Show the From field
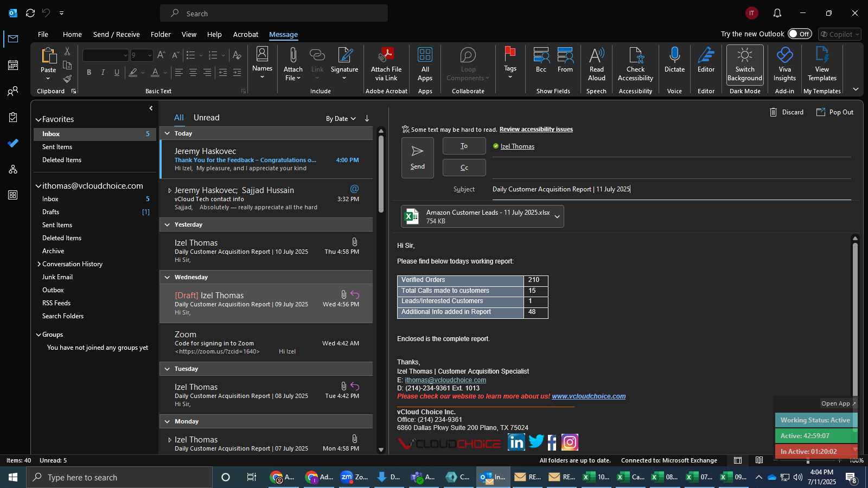The height and width of the screenshot is (488, 868). tap(565, 60)
